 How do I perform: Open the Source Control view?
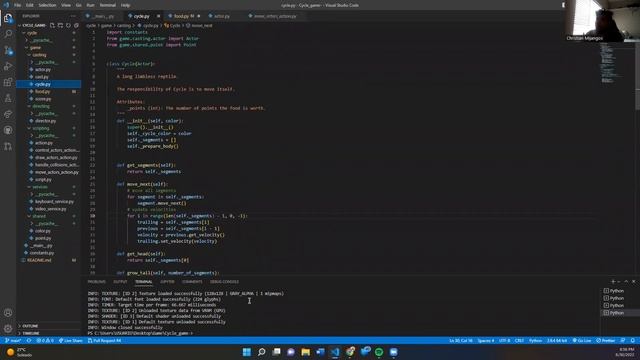tap(8, 50)
